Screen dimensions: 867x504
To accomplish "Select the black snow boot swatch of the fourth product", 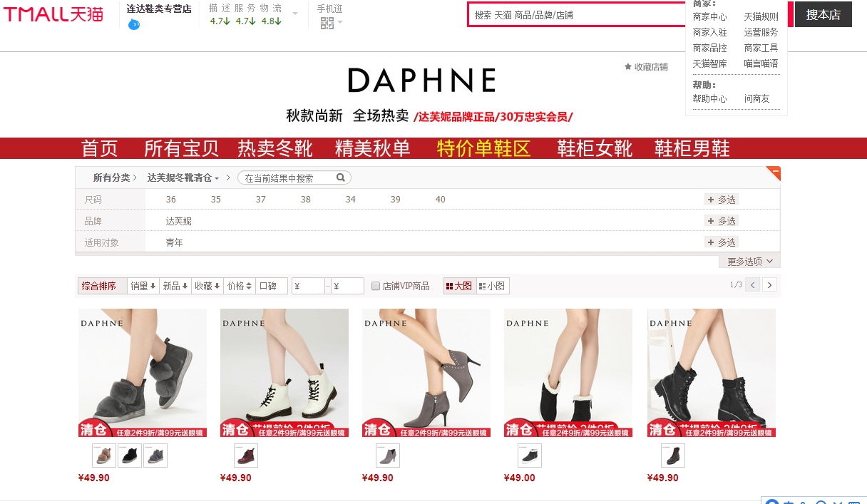I will (x=530, y=456).
